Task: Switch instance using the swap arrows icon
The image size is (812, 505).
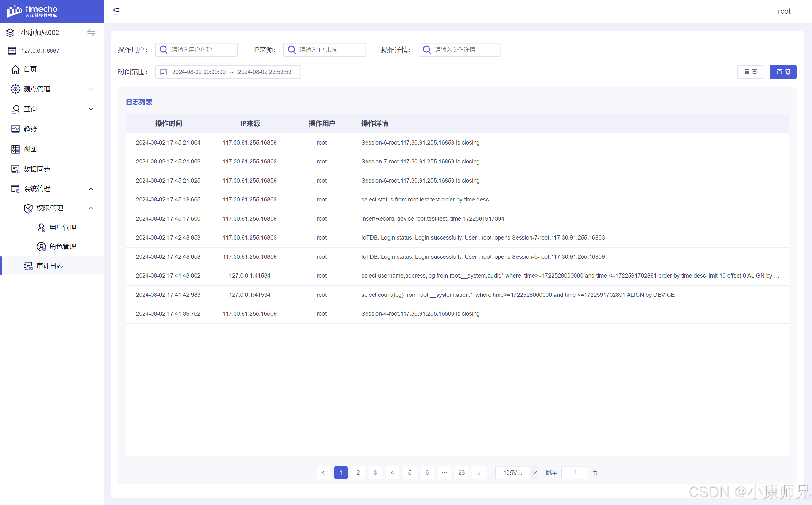Action: click(91, 33)
